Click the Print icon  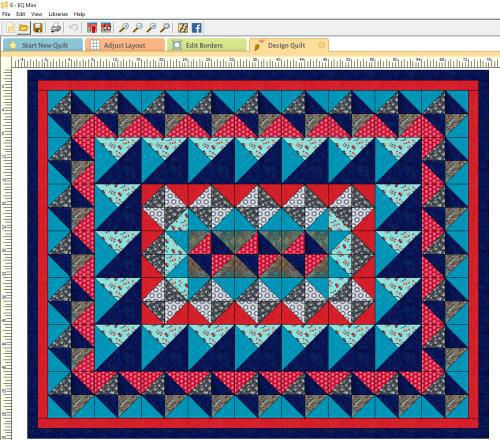(56, 28)
